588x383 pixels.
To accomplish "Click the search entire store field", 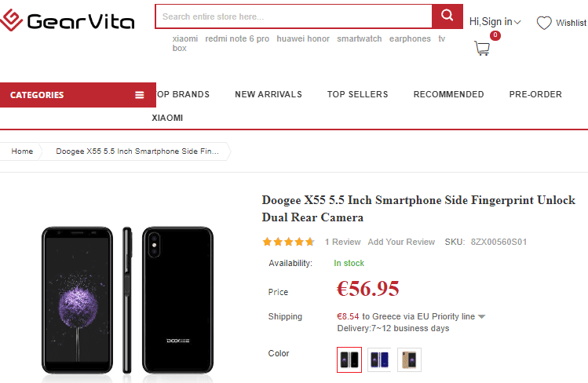I will [293, 16].
